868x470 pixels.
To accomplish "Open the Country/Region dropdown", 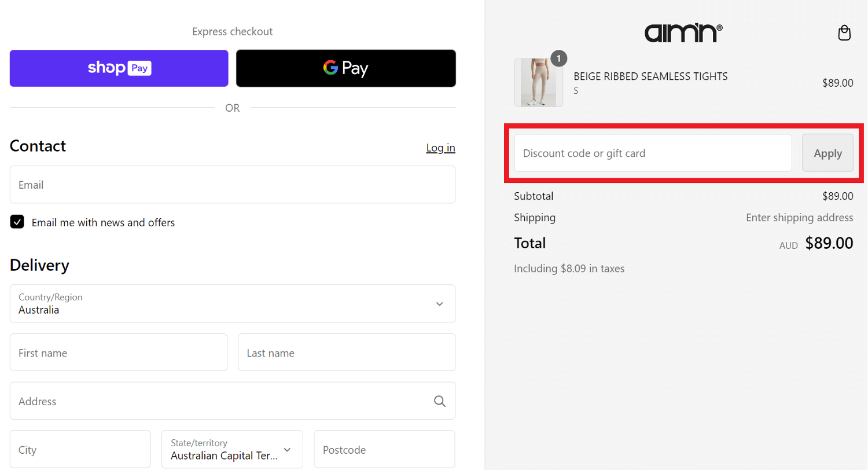I will tap(233, 303).
